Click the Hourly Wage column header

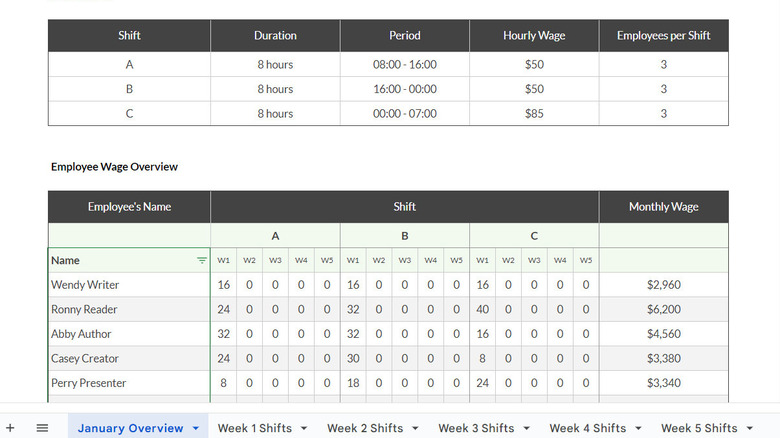(x=534, y=36)
